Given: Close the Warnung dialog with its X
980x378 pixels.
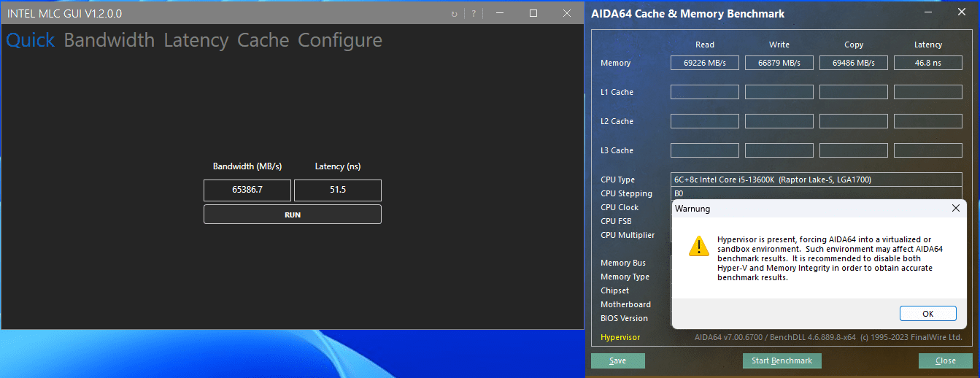Looking at the screenshot, I should [x=956, y=209].
